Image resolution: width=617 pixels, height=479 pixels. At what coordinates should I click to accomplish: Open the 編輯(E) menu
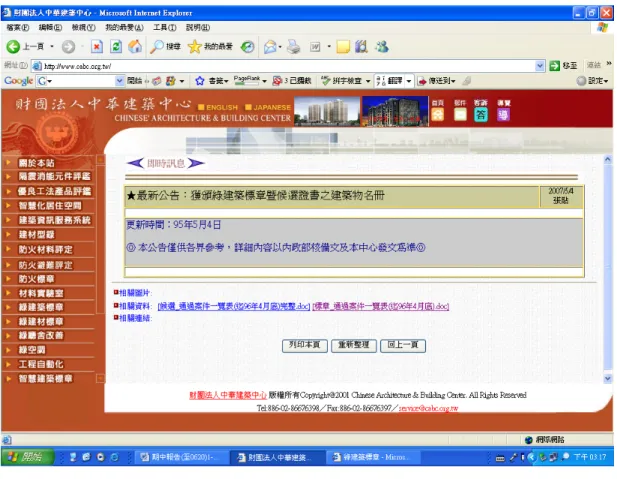[50, 28]
